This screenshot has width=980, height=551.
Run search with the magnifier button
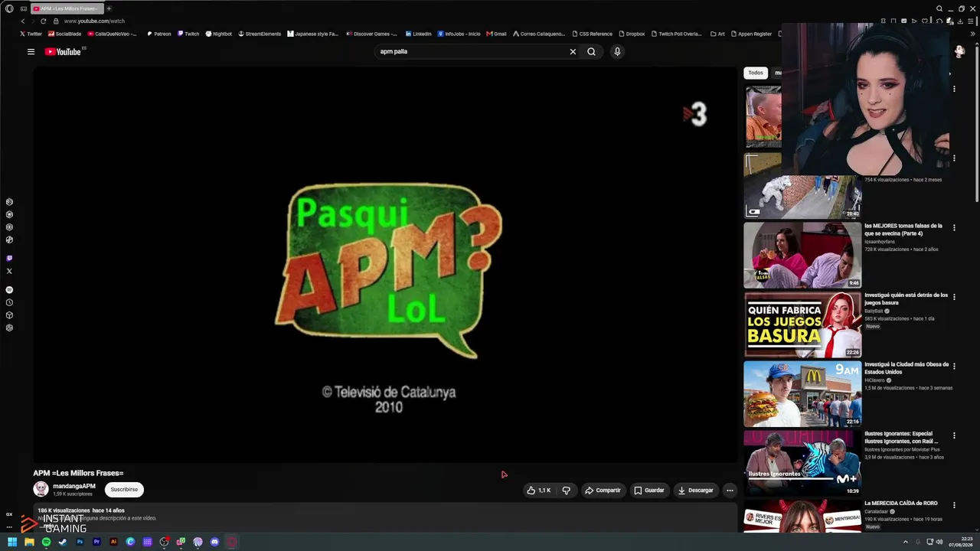coord(591,52)
